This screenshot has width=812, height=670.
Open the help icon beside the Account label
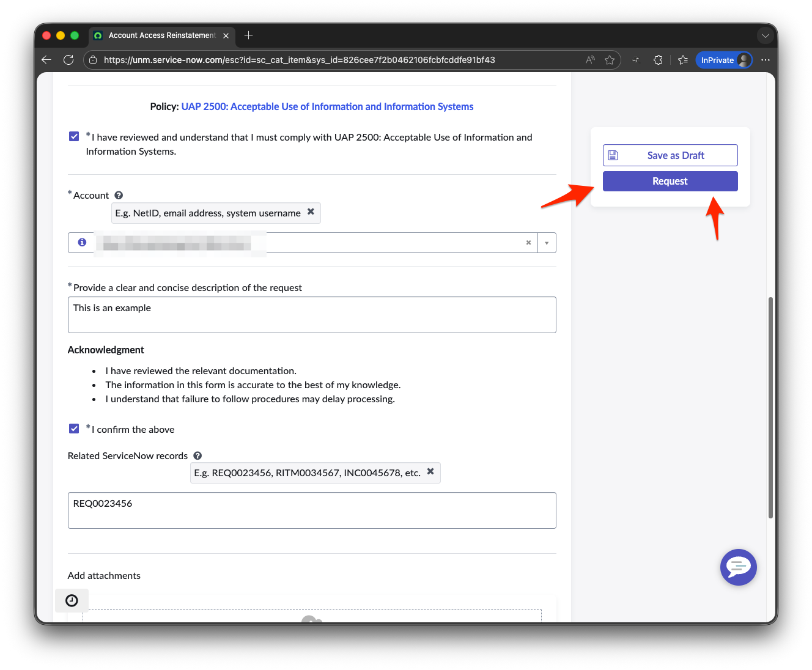(118, 194)
